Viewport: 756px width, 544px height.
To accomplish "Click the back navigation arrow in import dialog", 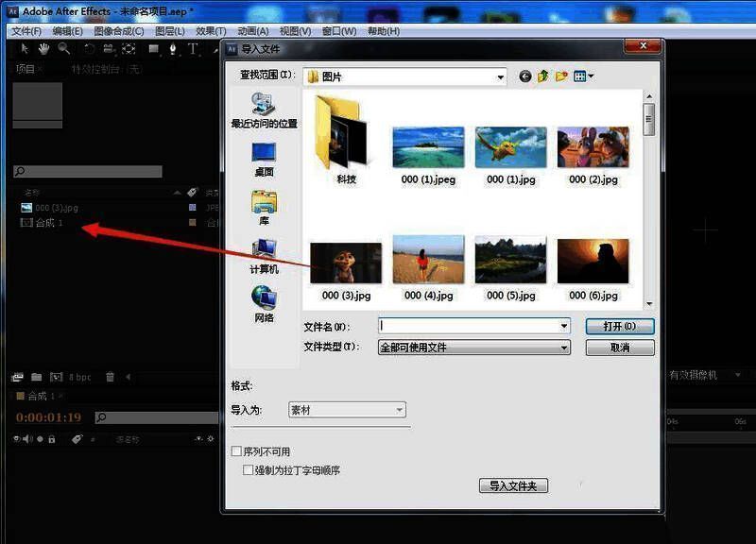I will [x=526, y=76].
